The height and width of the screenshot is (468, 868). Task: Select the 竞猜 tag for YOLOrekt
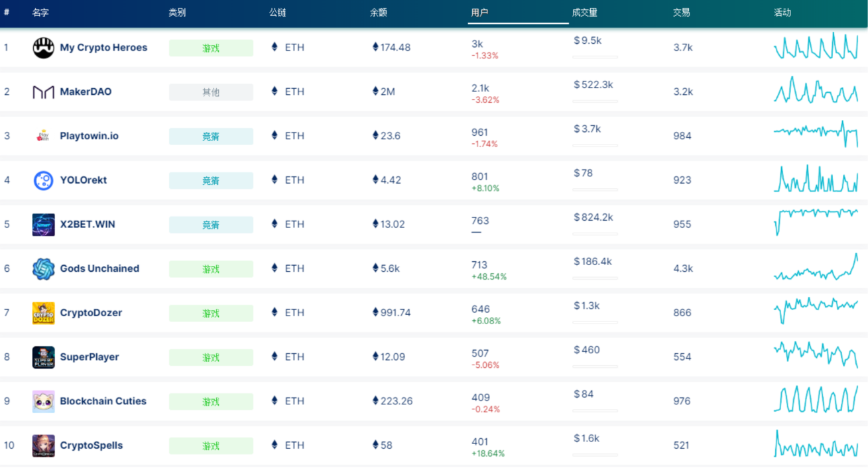(x=211, y=180)
